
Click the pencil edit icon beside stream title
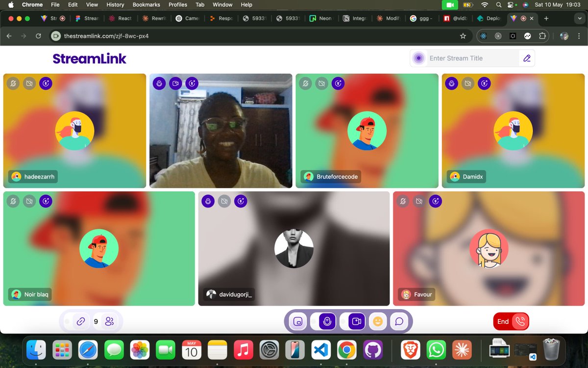[527, 58]
